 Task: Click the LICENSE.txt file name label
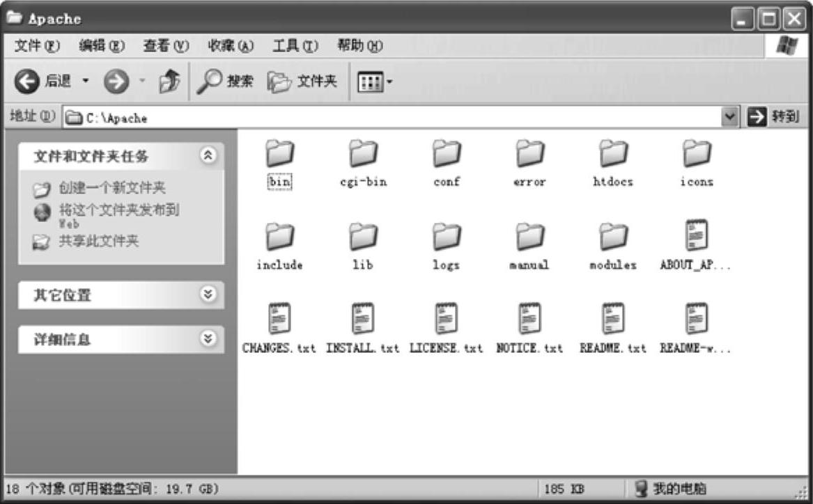[447, 348]
